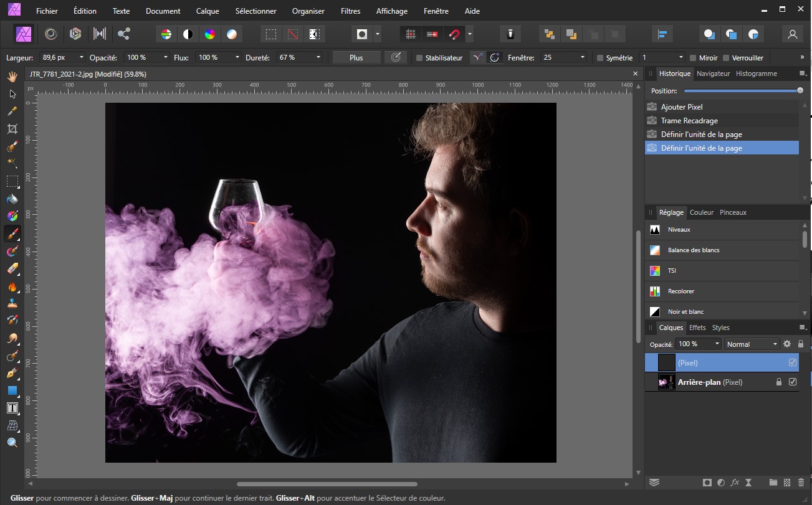
Task: Pick the View hand tool
Action: coord(12,77)
